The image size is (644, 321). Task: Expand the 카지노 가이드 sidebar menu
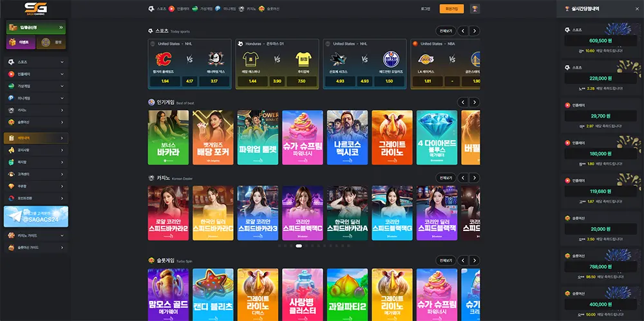pos(62,235)
